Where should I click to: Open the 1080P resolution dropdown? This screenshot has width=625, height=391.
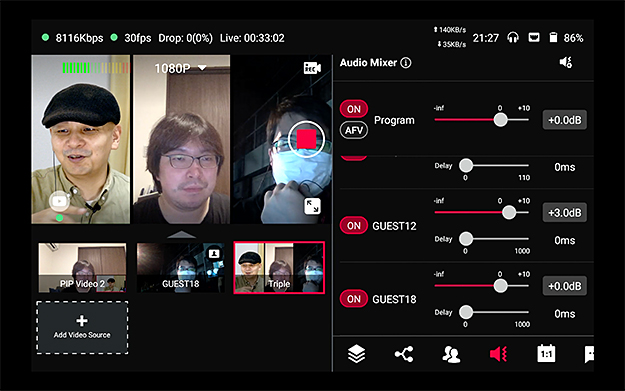click(181, 69)
